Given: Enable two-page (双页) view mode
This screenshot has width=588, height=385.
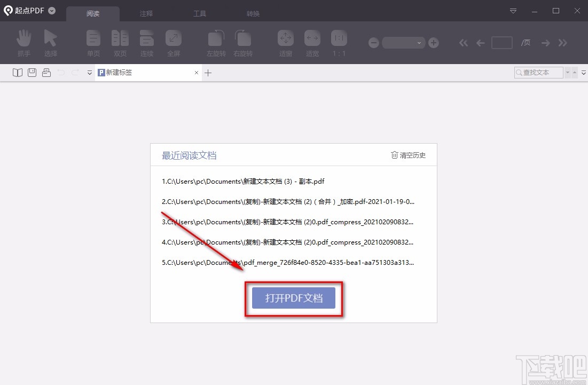Looking at the screenshot, I should click(x=120, y=42).
